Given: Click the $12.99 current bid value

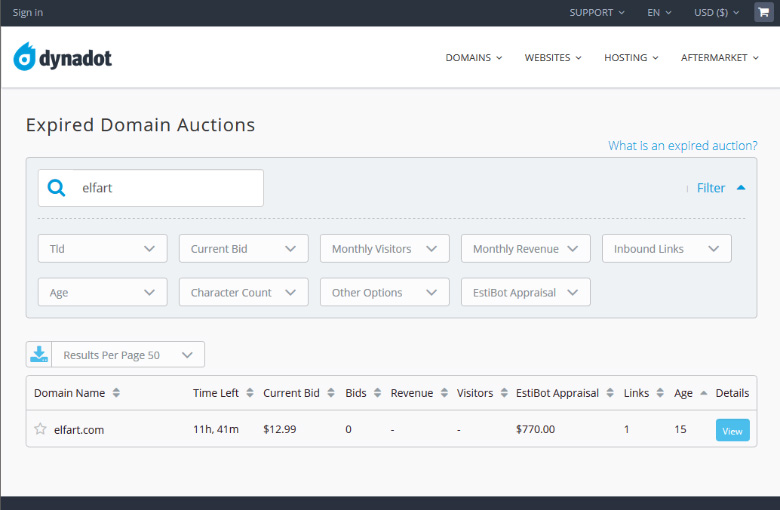Looking at the screenshot, I should (x=280, y=429).
